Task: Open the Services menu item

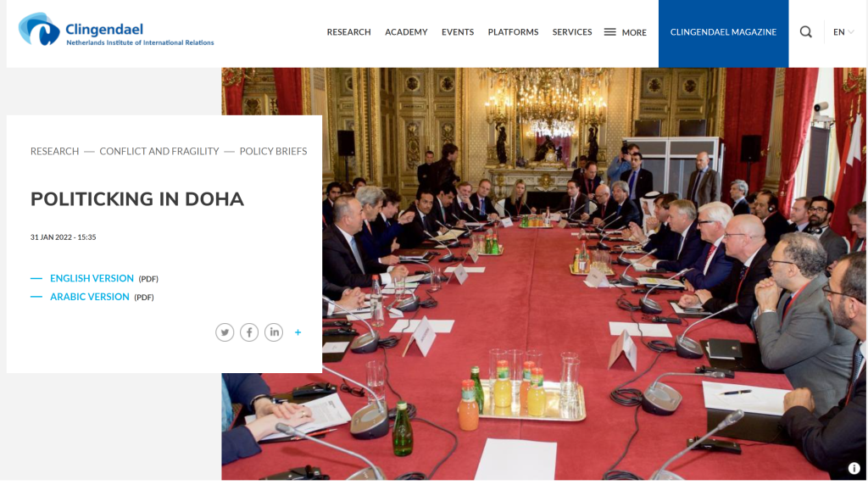Action: click(x=572, y=32)
